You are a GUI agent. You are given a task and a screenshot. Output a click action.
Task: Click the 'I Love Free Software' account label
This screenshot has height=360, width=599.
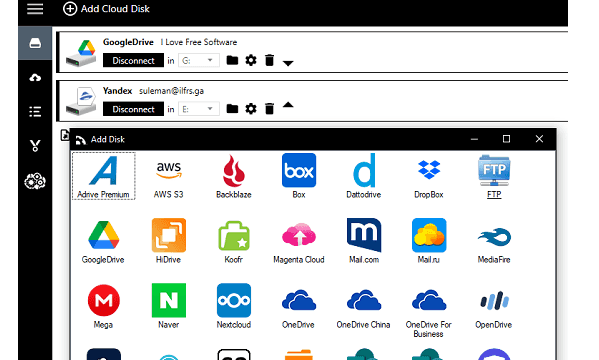199,42
